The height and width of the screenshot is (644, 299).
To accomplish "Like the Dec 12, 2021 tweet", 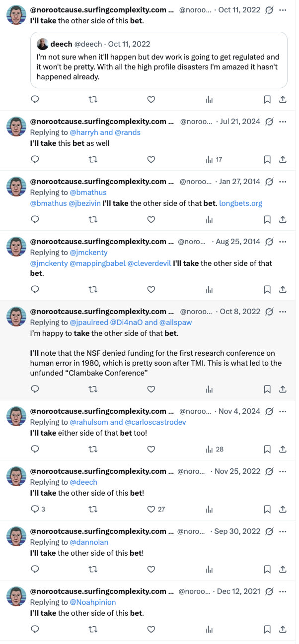I will (x=151, y=629).
